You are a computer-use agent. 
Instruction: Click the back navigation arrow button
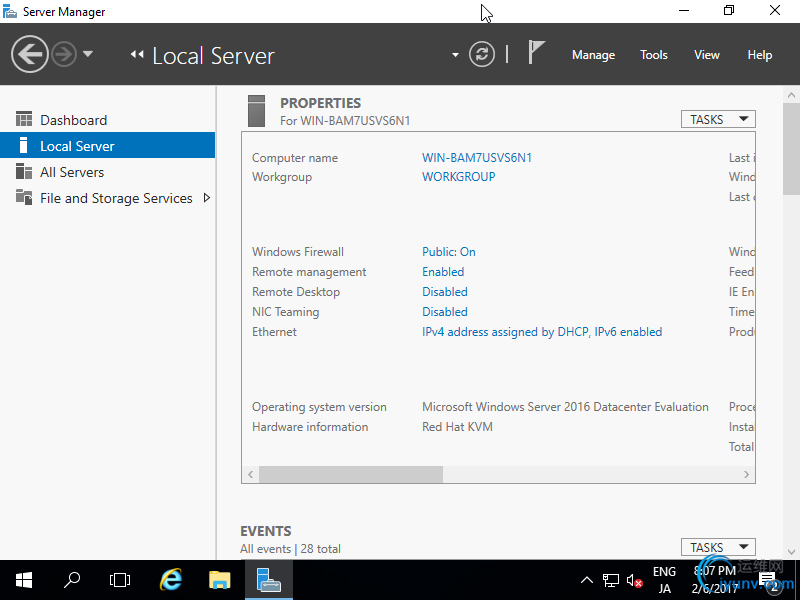(30, 54)
